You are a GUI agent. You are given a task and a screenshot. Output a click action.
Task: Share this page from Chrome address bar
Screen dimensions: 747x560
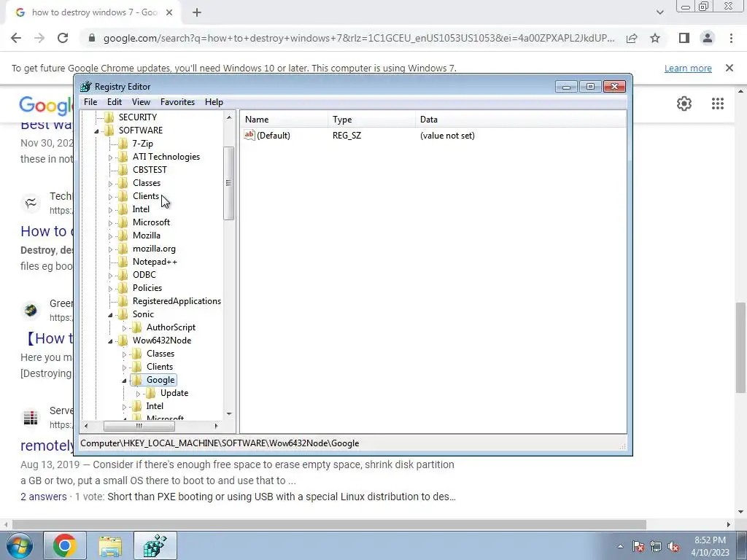coord(632,38)
